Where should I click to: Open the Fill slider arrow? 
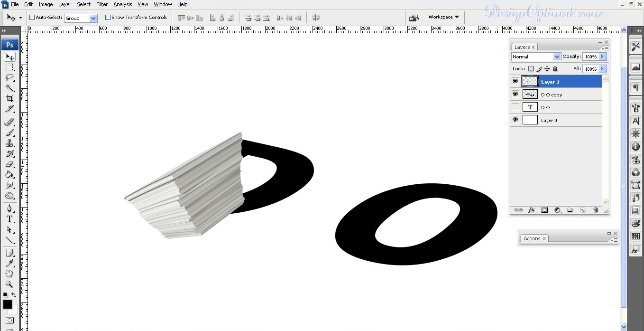[603, 69]
